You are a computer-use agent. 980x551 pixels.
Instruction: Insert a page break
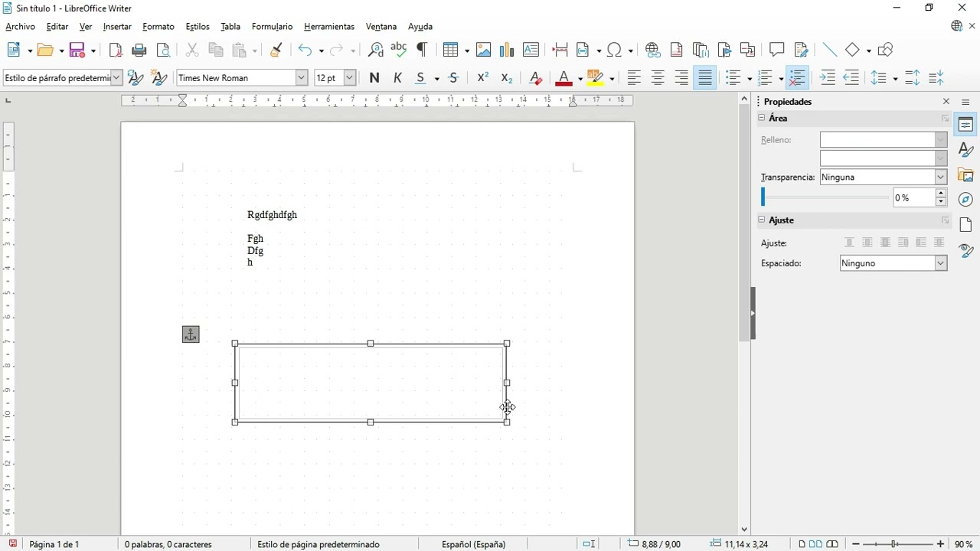pyautogui.click(x=560, y=51)
